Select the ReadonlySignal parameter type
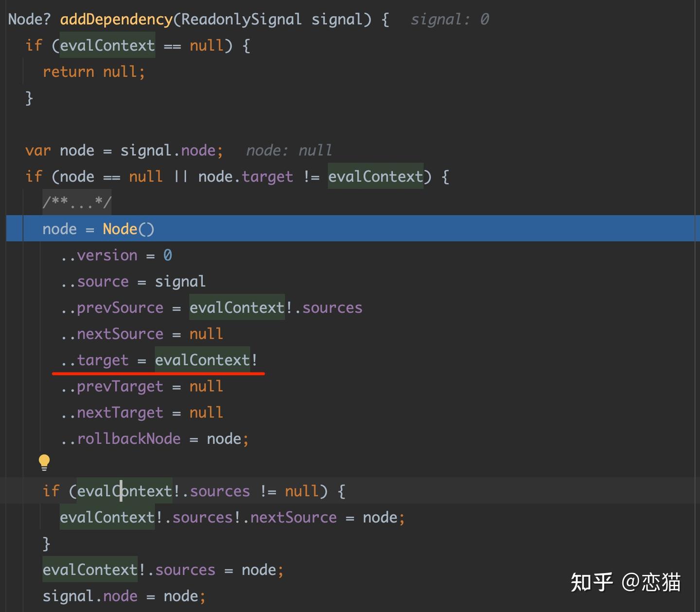The image size is (700, 612). [241, 19]
